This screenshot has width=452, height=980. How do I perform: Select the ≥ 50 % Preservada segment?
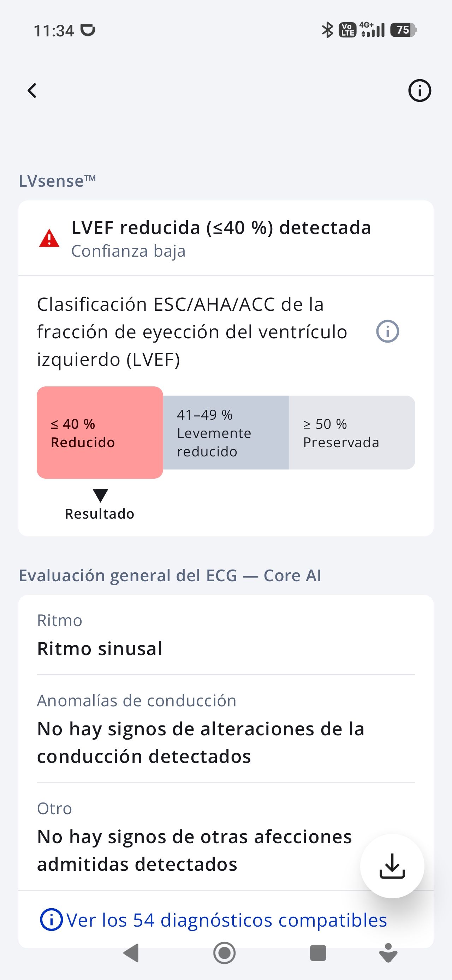point(352,433)
